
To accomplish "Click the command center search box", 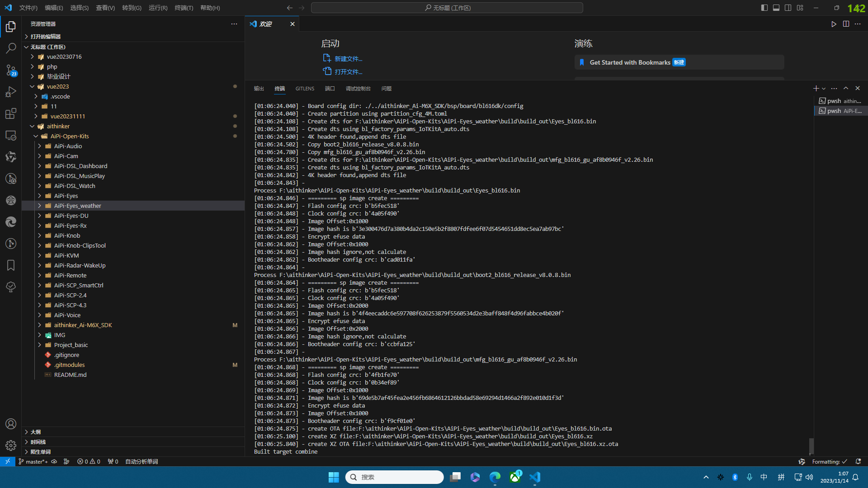I will [x=447, y=8].
